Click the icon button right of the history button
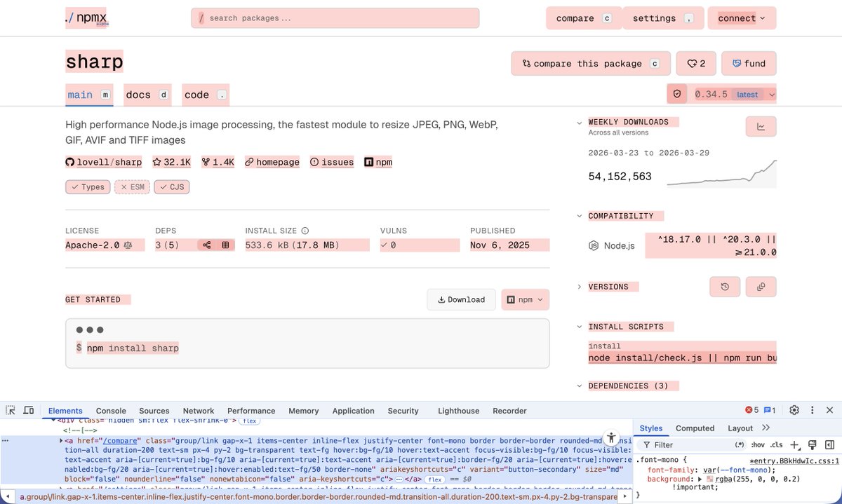This screenshot has height=504, width=842. (761, 287)
